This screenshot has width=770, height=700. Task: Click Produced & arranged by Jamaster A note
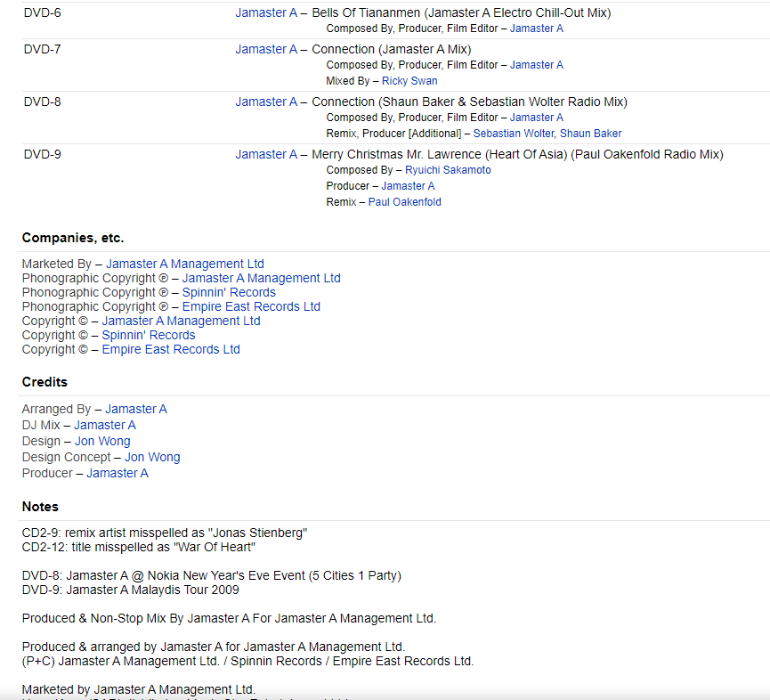pyautogui.click(x=214, y=647)
